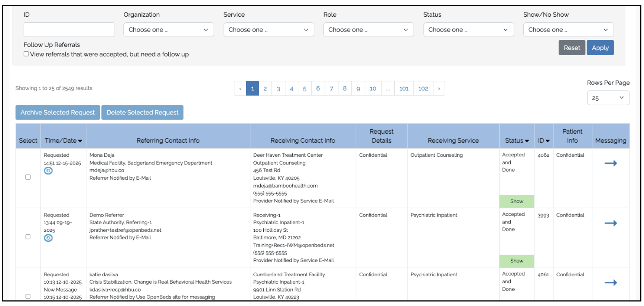
Task: Apply the selected filters
Action: (600, 48)
